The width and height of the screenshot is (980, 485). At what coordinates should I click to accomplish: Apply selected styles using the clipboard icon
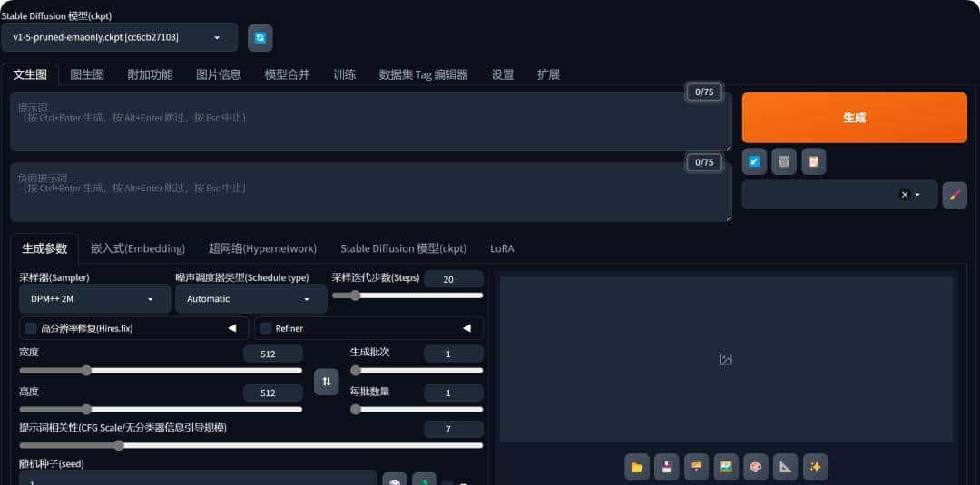[x=814, y=161]
